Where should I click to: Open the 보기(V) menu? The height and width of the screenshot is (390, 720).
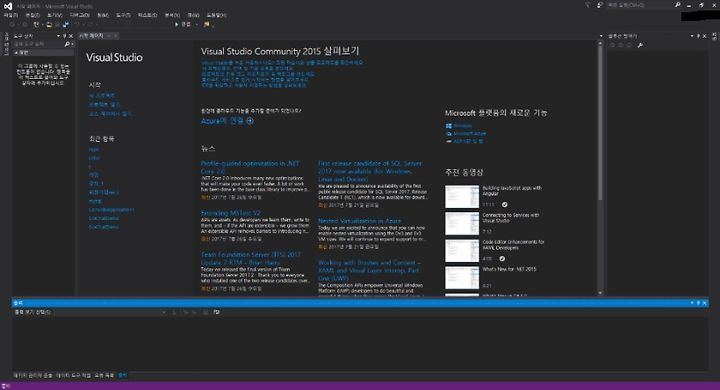(x=55, y=15)
